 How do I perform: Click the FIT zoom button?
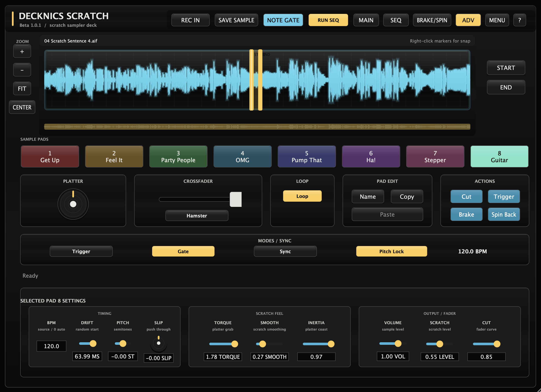pyautogui.click(x=22, y=89)
